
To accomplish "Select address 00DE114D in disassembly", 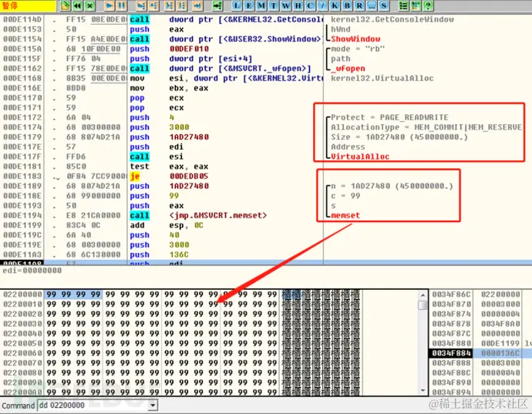I will [x=22, y=19].
